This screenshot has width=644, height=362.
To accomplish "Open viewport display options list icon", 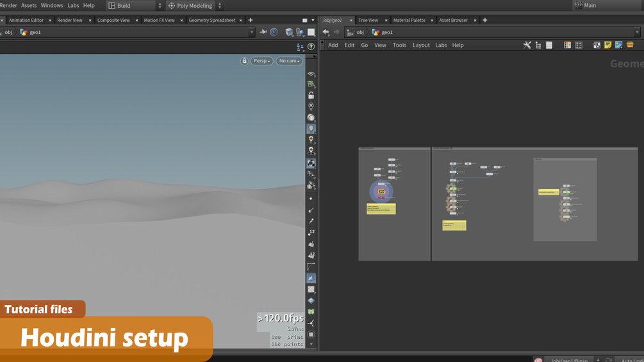I will coord(300,47).
